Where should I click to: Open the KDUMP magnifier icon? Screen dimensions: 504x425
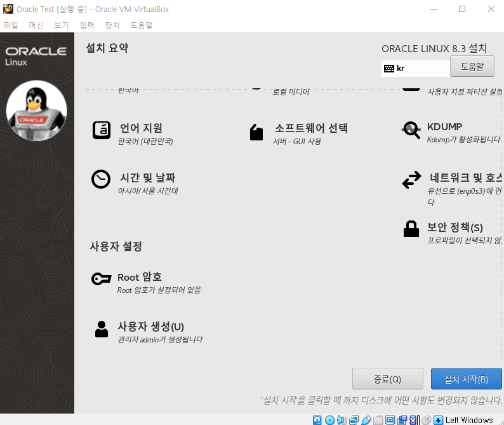(x=411, y=130)
